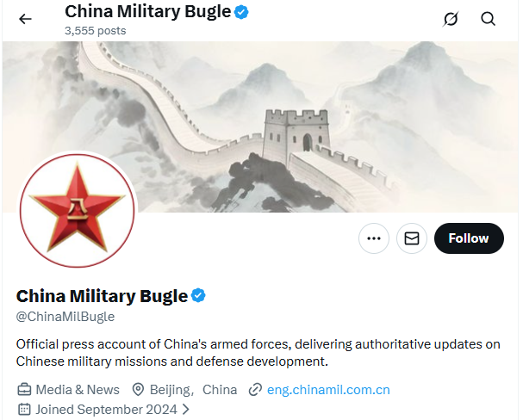Image resolution: width=523 pixels, height=420 pixels.
Task: Open the red star profile picture
Action: 78,211
